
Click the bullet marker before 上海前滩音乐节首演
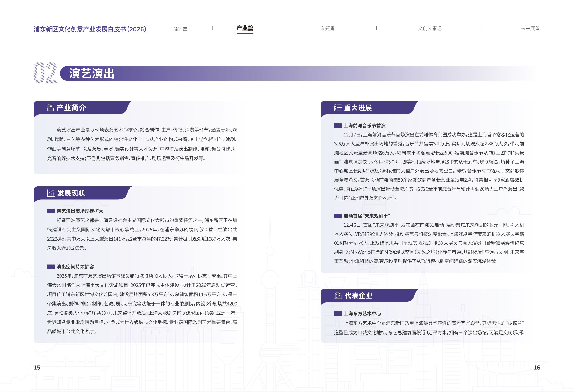pos(338,126)
